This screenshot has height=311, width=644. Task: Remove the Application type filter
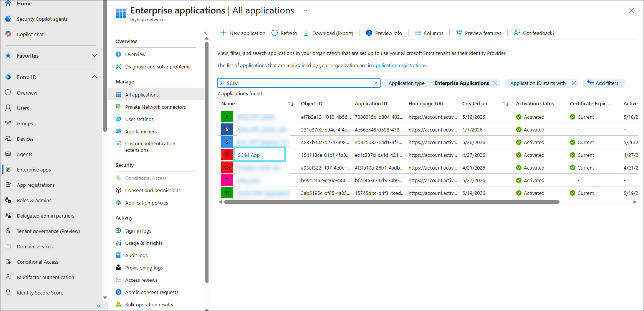495,83
